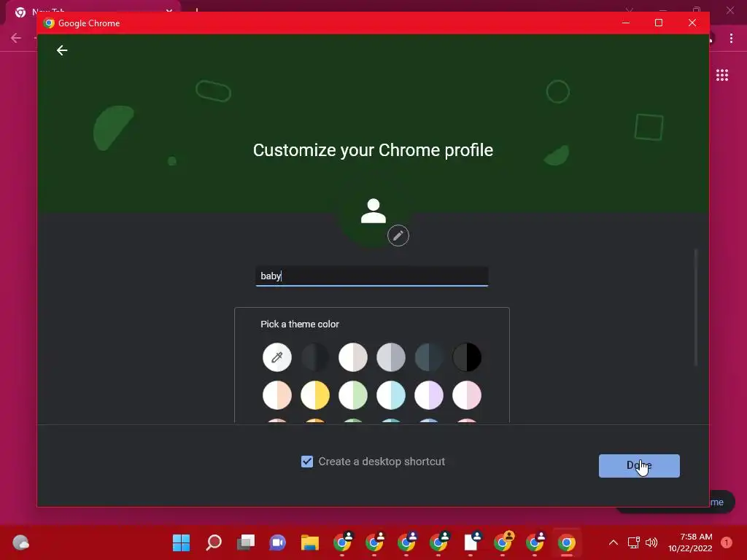Minimize the Google Chrome profile window
747x560 pixels.
click(x=626, y=23)
